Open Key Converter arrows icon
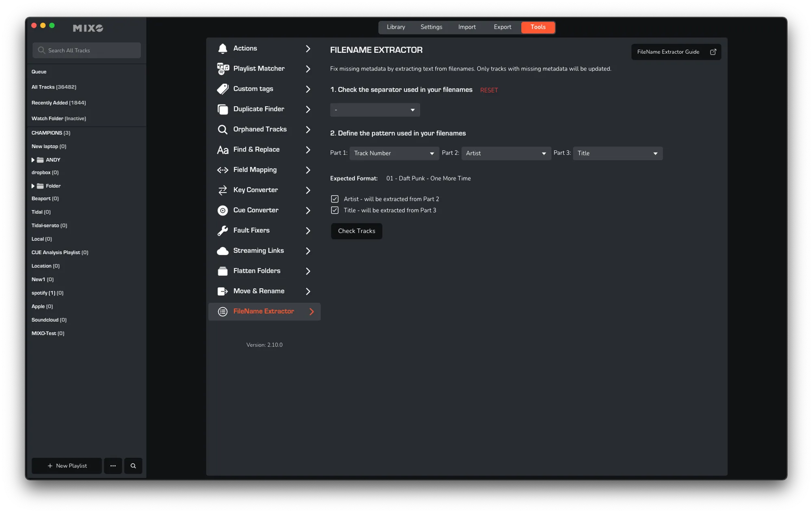 click(222, 190)
